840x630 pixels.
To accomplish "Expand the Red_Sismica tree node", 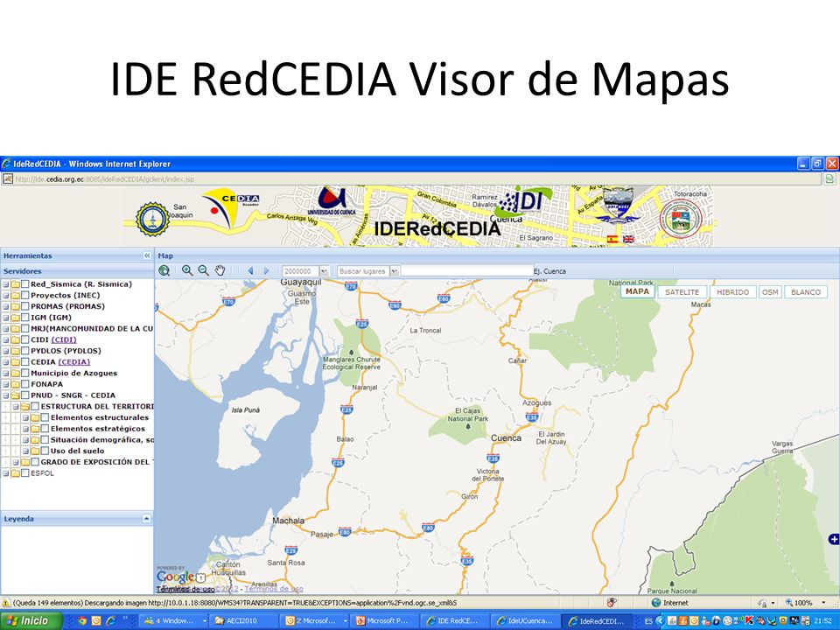I will tap(6, 284).
